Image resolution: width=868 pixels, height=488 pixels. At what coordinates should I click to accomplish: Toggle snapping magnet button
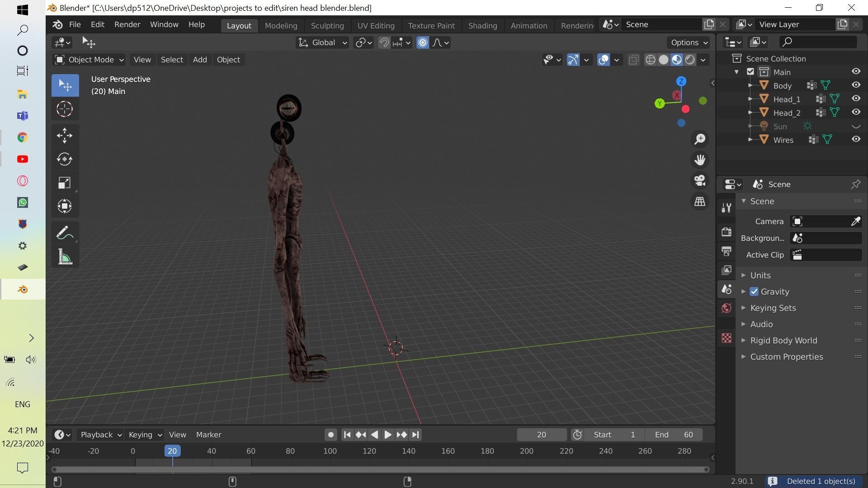384,42
